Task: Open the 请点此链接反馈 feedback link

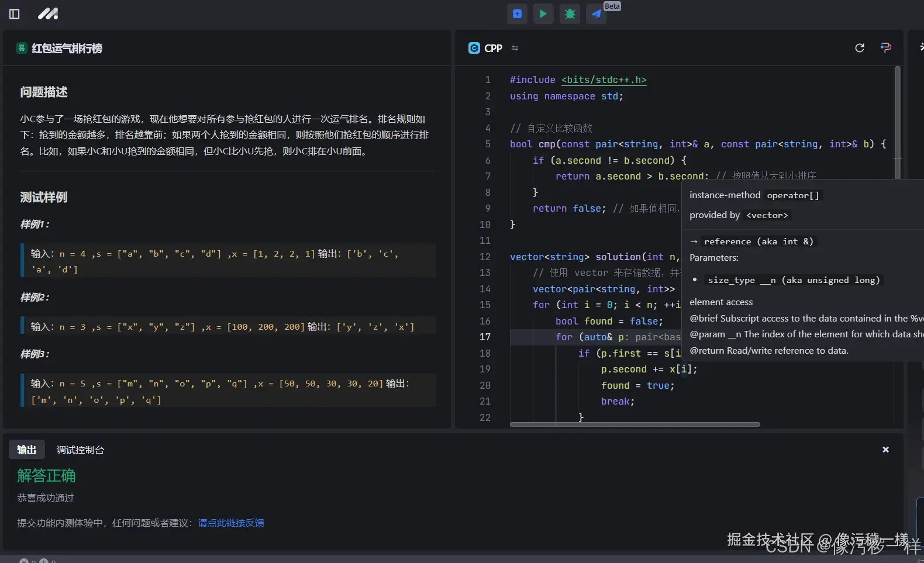Action: pos(231,523)
